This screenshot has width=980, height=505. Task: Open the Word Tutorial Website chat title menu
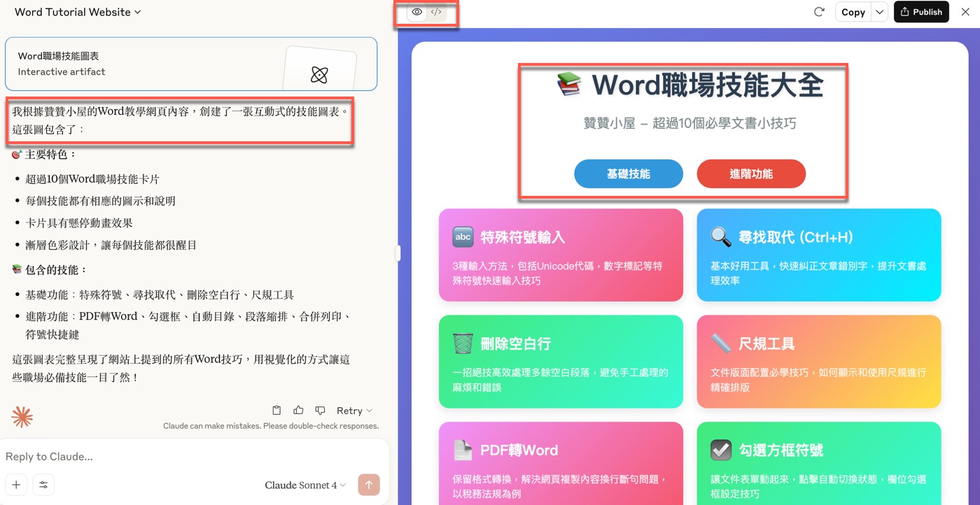pyautogui.click(x=78, y=12)
